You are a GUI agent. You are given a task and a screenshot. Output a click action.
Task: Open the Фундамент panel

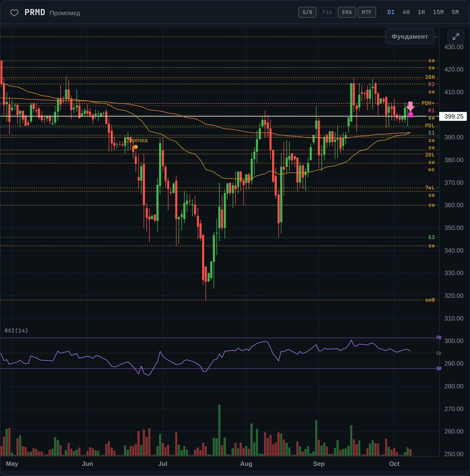click(410, 37)
